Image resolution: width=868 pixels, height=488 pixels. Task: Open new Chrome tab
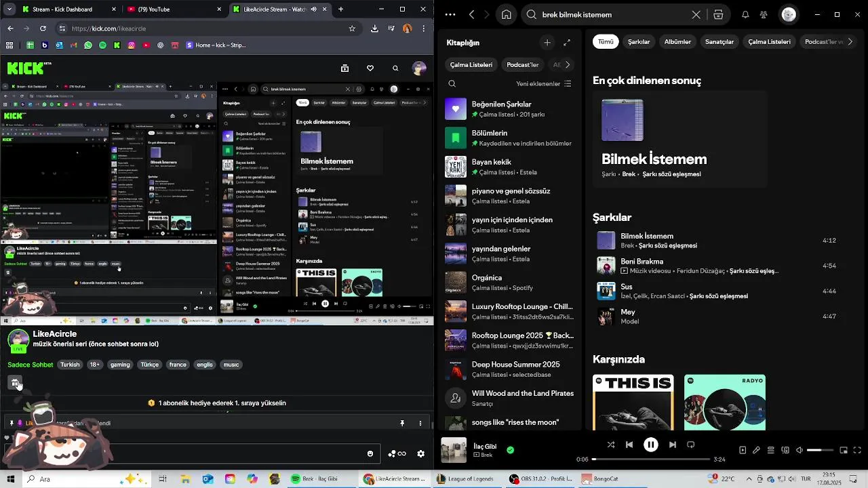(x=340, y=9)
